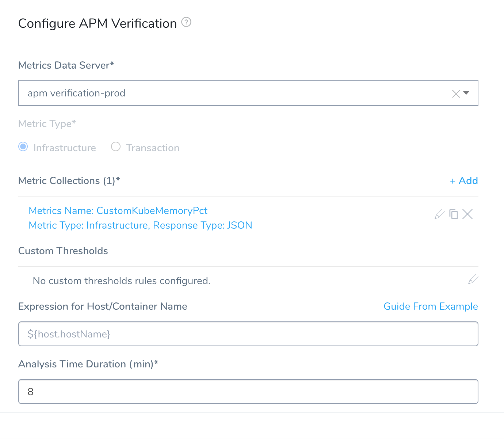Expand the Metrics Data Server dropdown arrow
The image size is (504, 439).
(x=466, y=93)
